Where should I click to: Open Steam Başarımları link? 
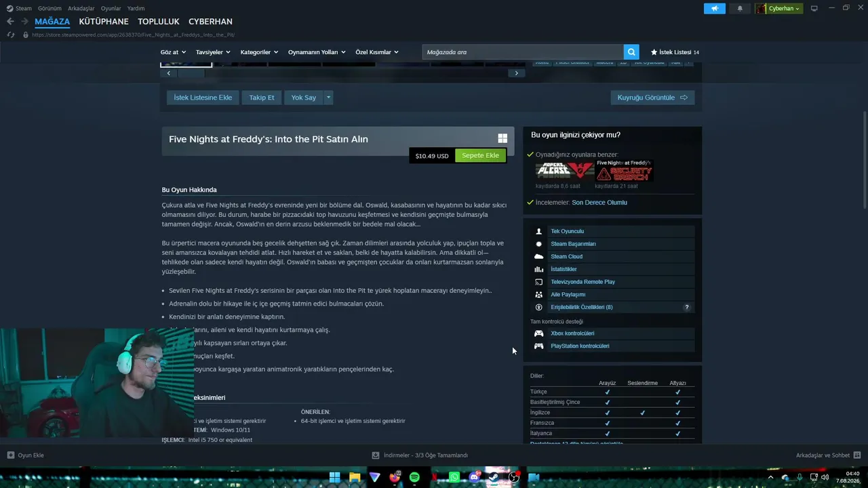tap(573, 244)
